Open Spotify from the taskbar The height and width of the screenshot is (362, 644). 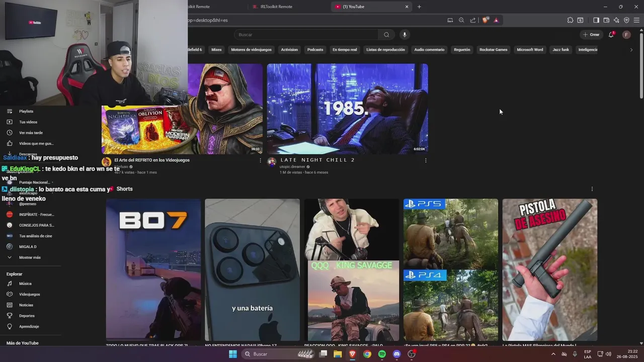pos(382,354)
